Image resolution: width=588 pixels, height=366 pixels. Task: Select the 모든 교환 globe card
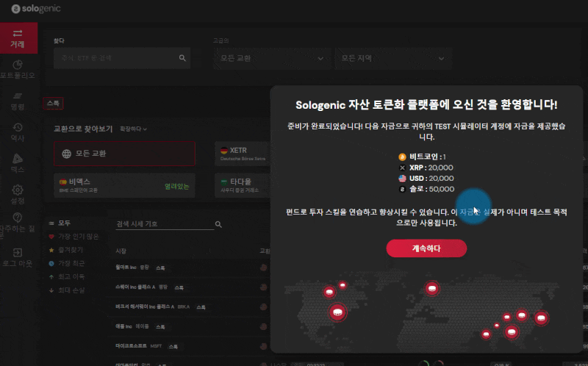click(124, 154)
